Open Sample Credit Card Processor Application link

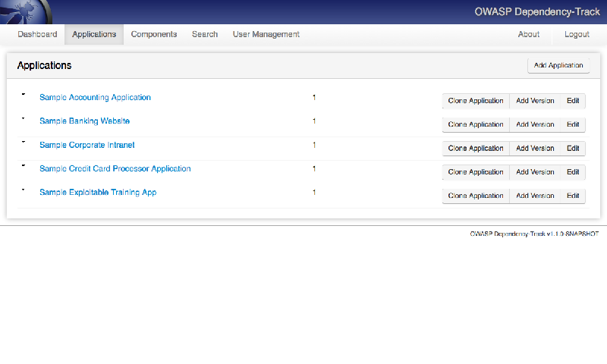115,168
